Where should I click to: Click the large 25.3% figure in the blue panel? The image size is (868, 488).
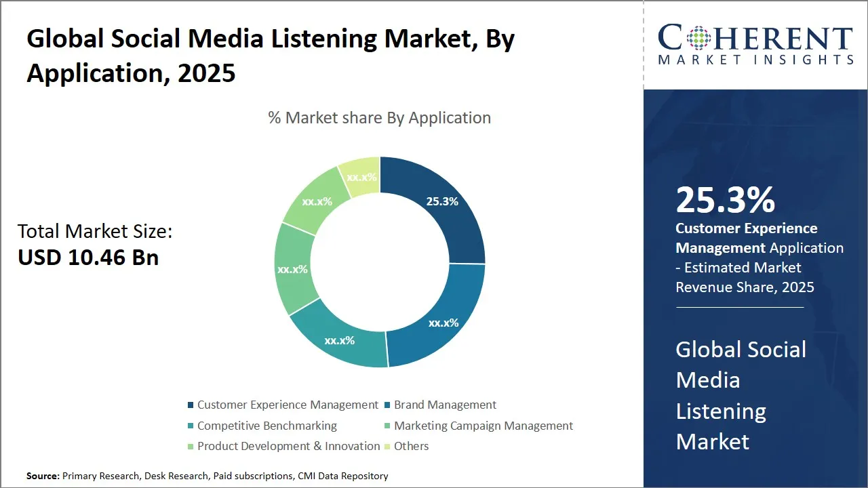725,200
